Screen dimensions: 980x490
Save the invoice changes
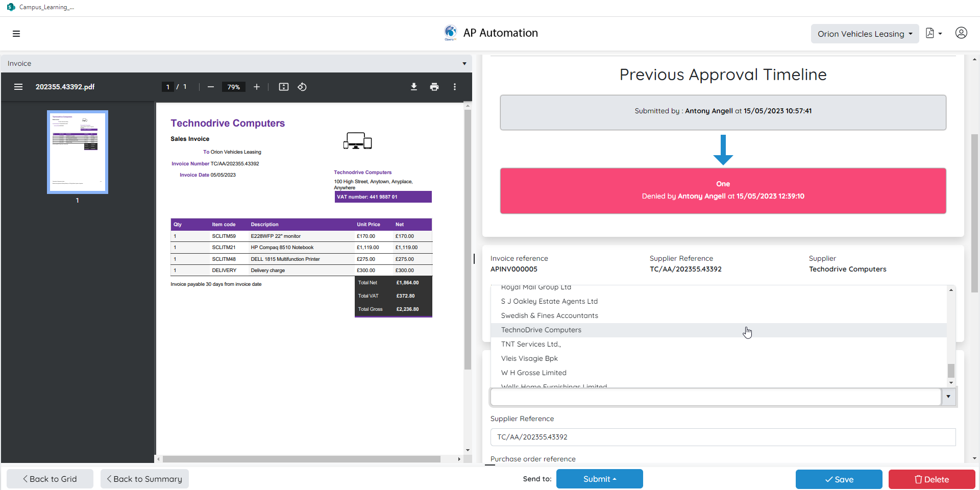839,479
